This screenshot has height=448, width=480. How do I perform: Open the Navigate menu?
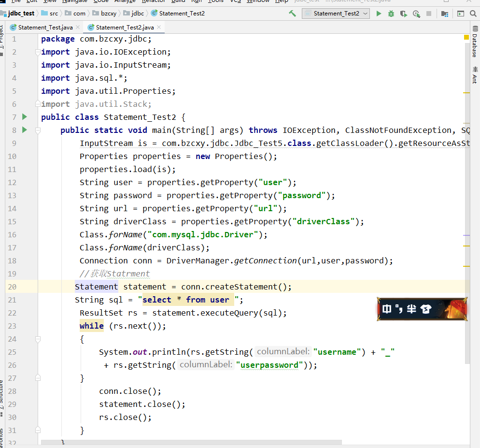click(x=75, y=1)
